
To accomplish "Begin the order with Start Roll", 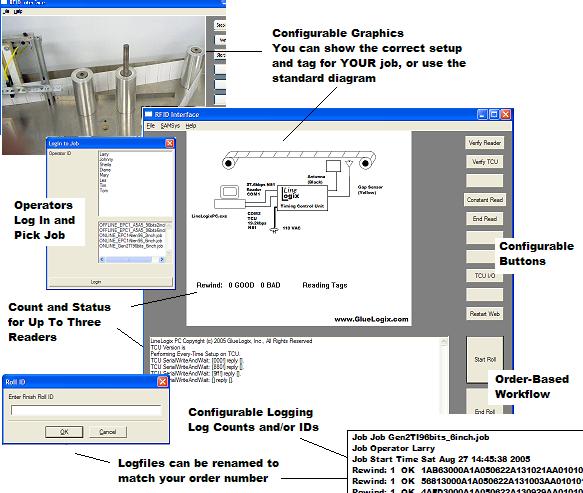I will tap(485, 360).
